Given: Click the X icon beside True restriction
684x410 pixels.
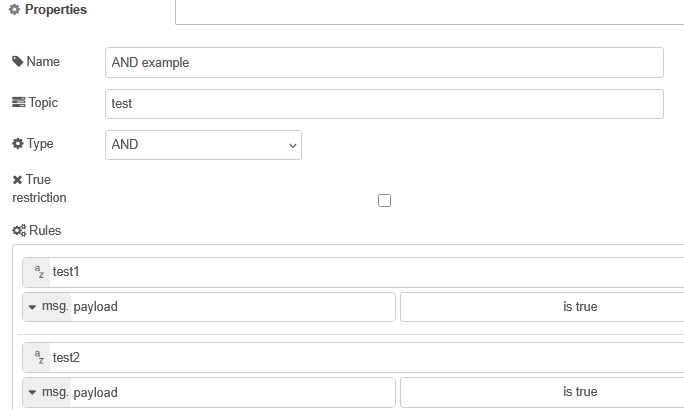Looking at the screenshot, I should [17, 180].
